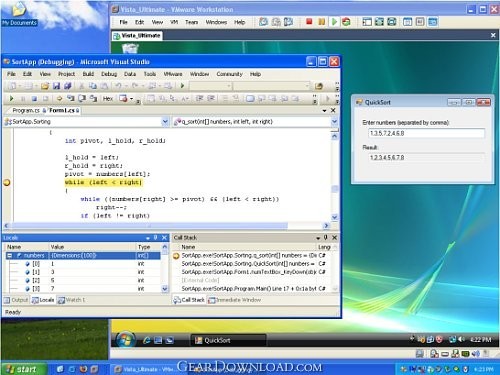Click Internet Explorer icon in Vista taskbar
The width and height of the screenshot is (500, 375).
coord(146,340)
